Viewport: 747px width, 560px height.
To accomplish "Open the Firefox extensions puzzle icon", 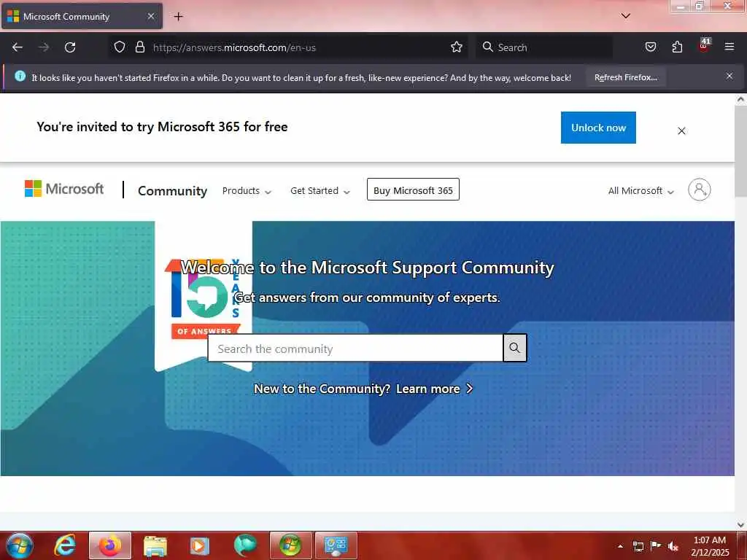I will tap(677, 47).
